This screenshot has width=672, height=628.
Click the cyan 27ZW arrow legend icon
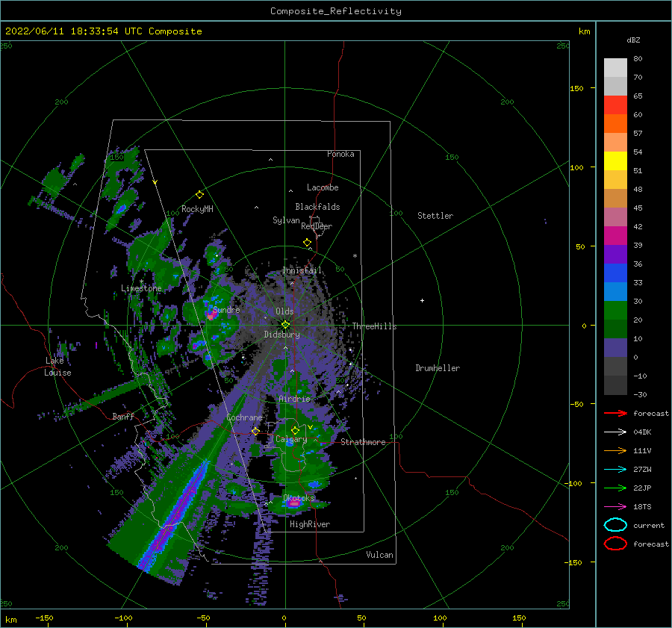pos(615,470)
